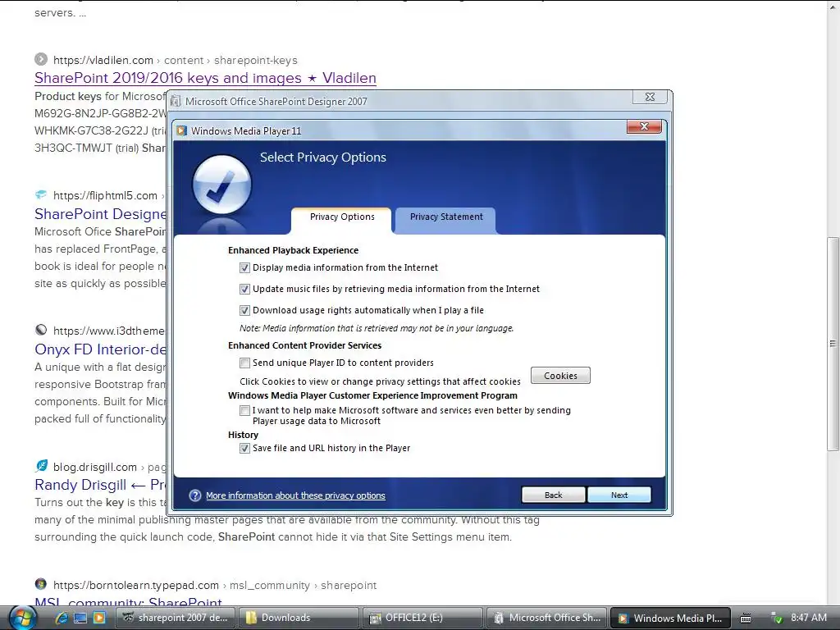The width and height of the screenshot is (840, 630).
Task: Click the vladilen.com site favicon
Action: (41, 59)
